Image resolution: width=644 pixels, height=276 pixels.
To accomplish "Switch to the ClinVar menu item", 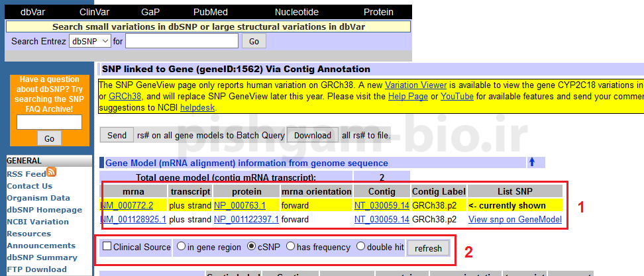I will click(x=95, y=12).
